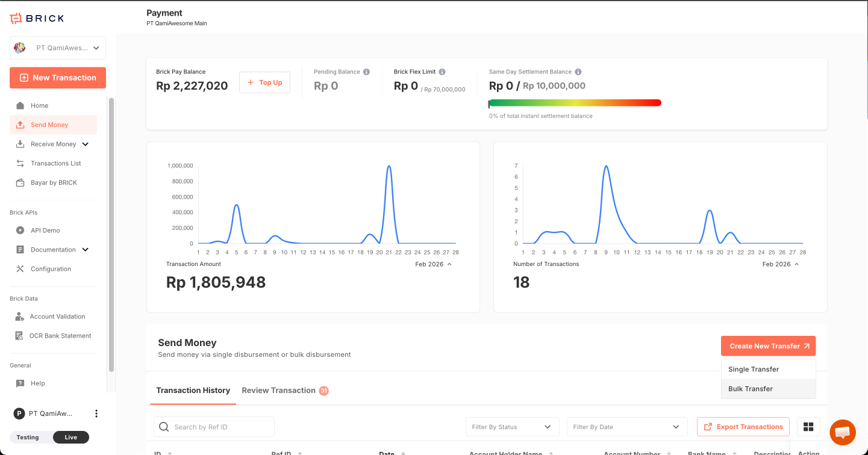
Task: Toggle the grid view layout icon
Action: click(808, 427)
